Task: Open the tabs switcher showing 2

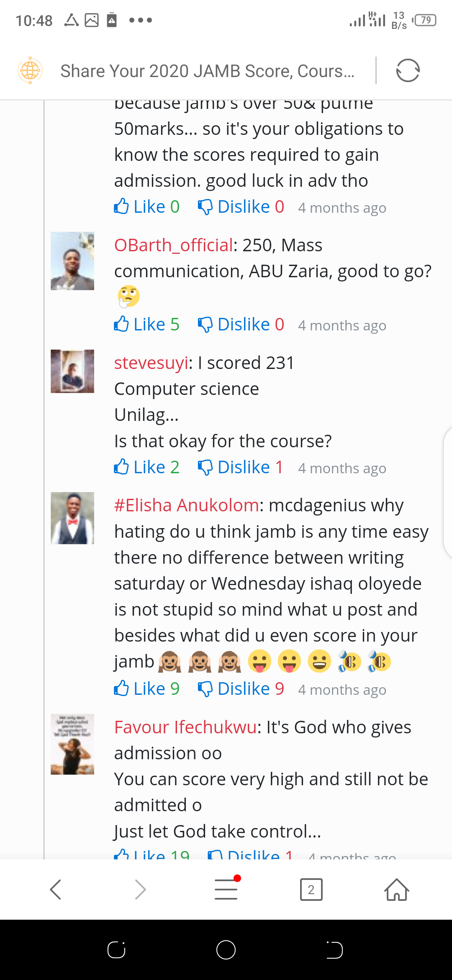Action: (311, 889)
